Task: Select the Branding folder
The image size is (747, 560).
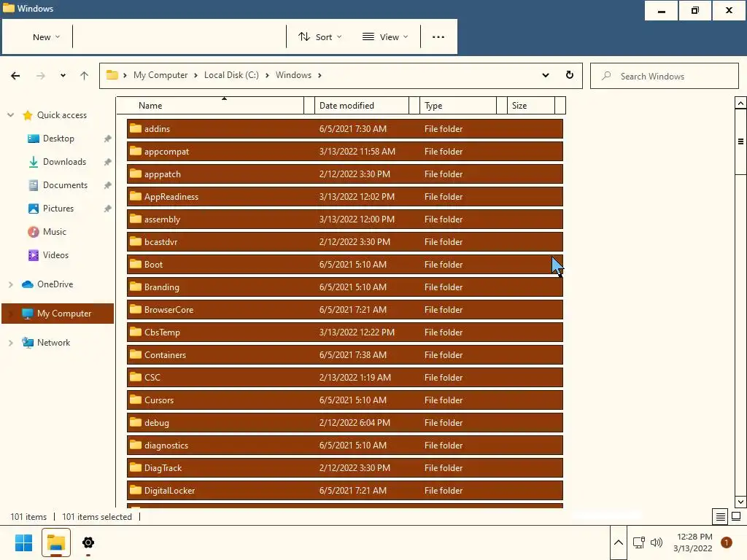Action: (x=345, y=287)
